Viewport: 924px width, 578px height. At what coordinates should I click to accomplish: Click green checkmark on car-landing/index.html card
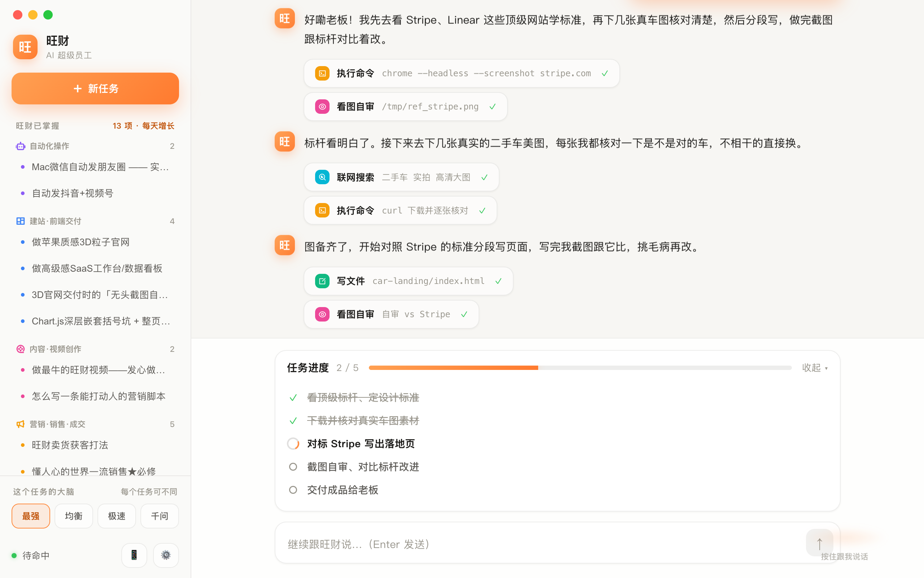click(498, 281)
